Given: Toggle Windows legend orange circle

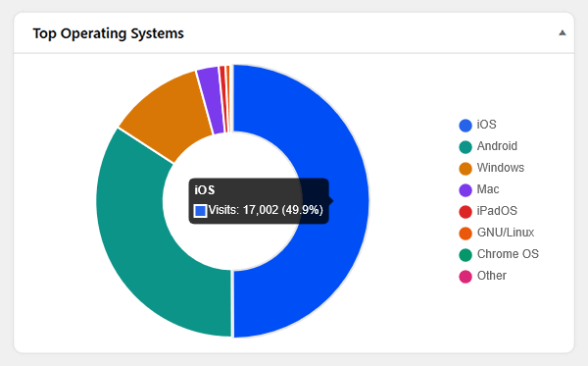Looking at the screenshot, I should click(465, 169).
